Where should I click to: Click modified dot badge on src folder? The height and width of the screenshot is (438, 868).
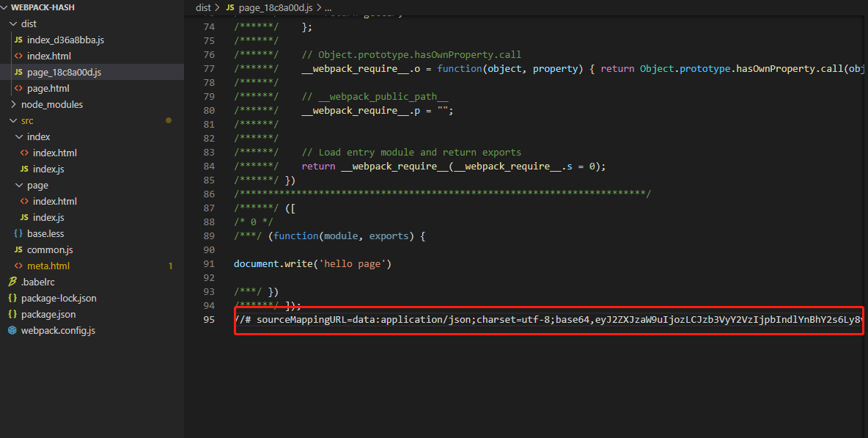tap(169, 120)
